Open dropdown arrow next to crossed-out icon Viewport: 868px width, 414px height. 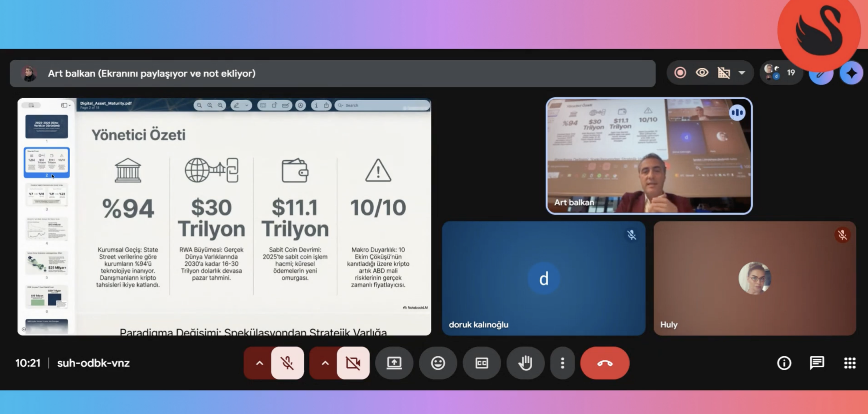pos(742,73)
